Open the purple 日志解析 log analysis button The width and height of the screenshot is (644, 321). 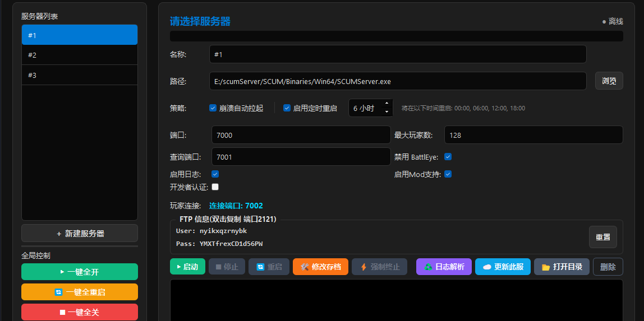coord(444,267)
